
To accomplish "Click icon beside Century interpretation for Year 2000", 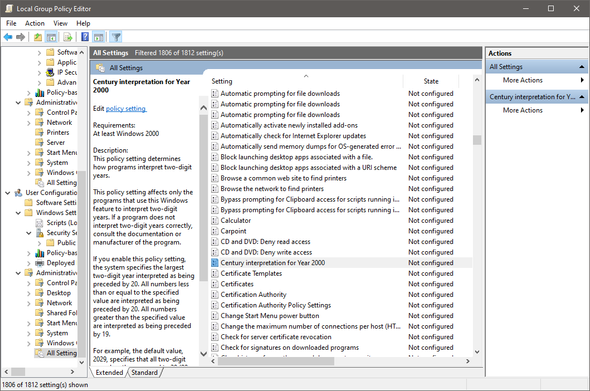I will 215,263.
